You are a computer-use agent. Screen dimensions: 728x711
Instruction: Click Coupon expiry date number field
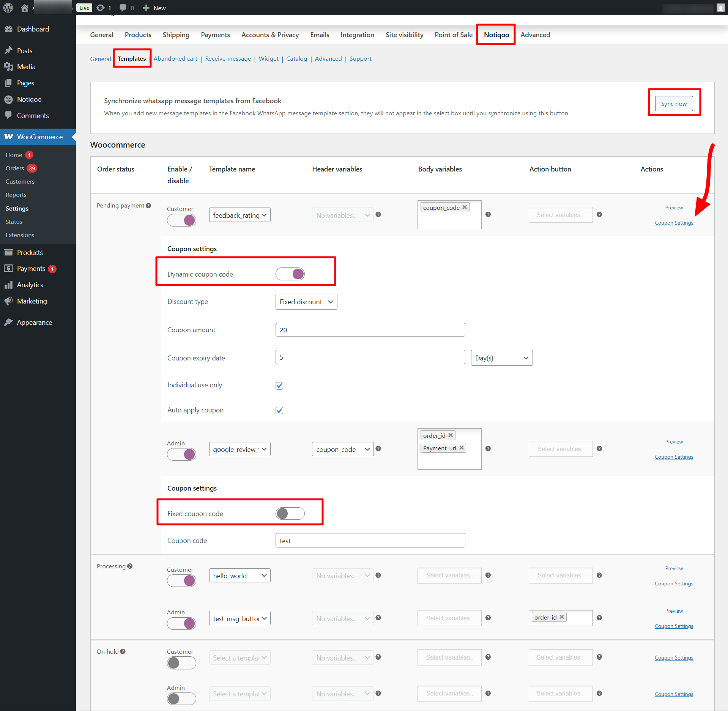tap(370, 357)
